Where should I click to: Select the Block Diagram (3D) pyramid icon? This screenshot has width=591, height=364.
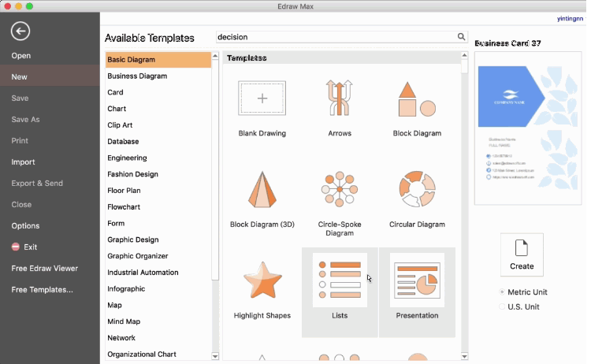click(262, 189)
